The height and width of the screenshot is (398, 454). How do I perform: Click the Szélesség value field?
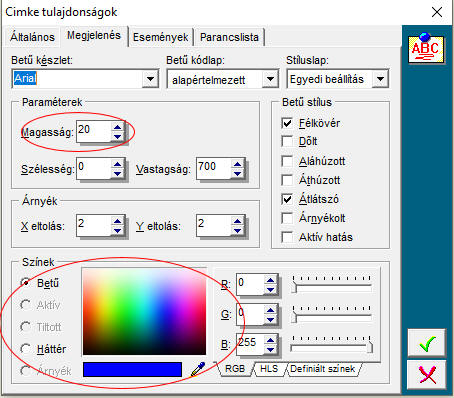point(94,169)
